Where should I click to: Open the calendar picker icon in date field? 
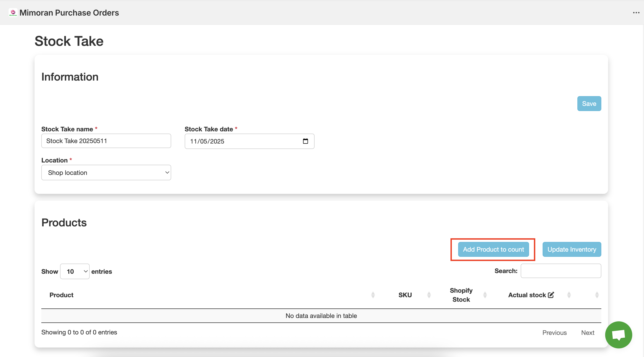[x=305, y=141]
